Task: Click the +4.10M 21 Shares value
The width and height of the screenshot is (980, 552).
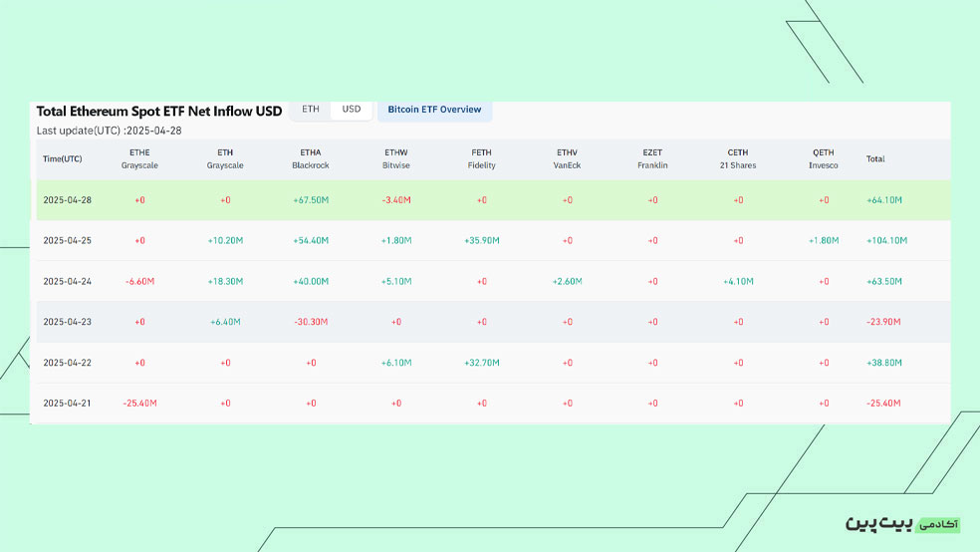Action: point(738,281)
